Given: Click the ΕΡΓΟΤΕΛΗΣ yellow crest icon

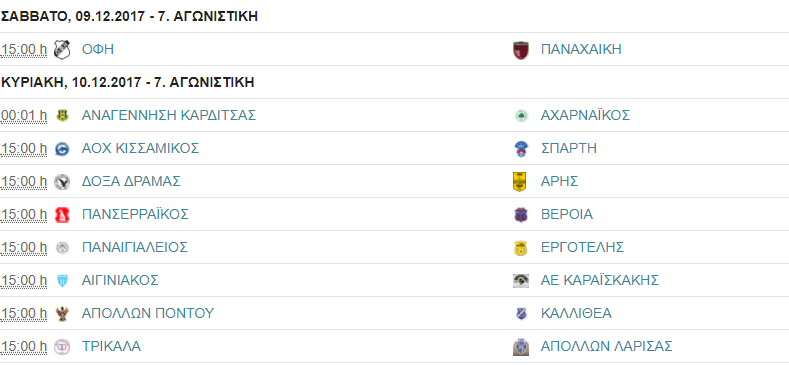Looking at the screenshot, I should click(x=520, y=248).
